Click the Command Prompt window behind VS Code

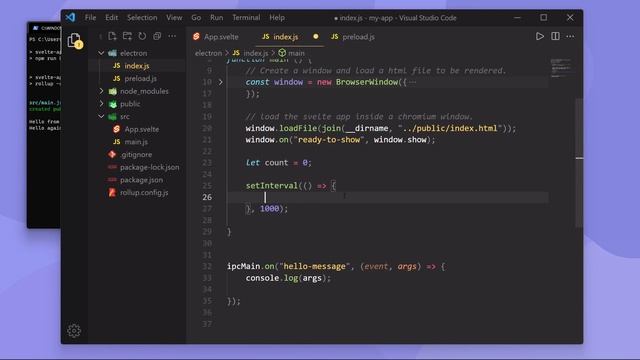point(44,163)
